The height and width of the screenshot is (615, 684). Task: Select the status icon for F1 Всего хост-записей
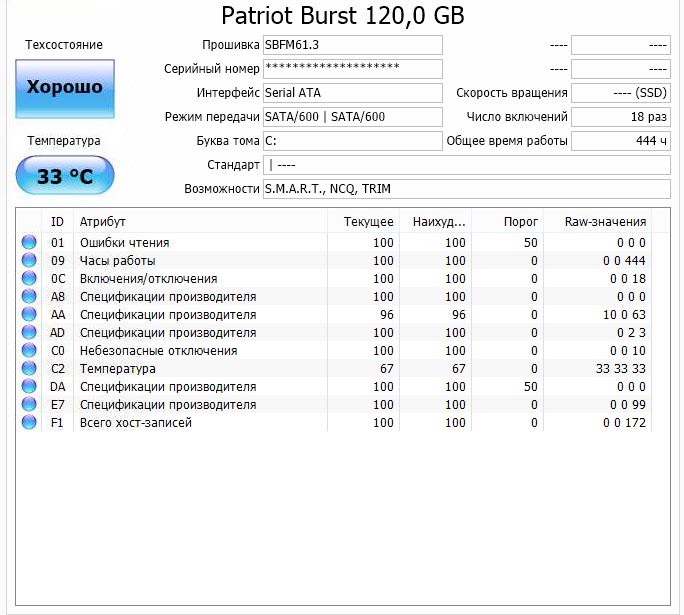point(29,422)
